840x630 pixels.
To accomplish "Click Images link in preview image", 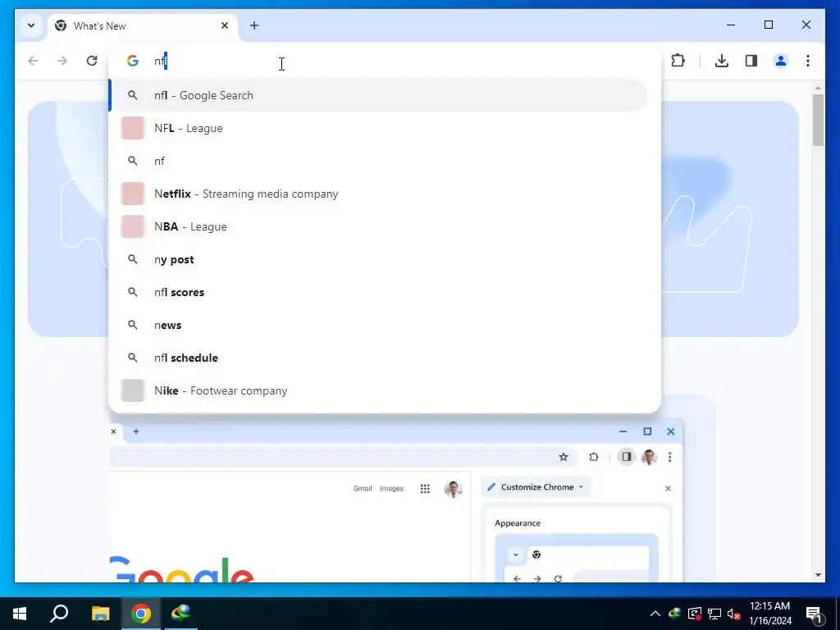I will tap(391, 489).
